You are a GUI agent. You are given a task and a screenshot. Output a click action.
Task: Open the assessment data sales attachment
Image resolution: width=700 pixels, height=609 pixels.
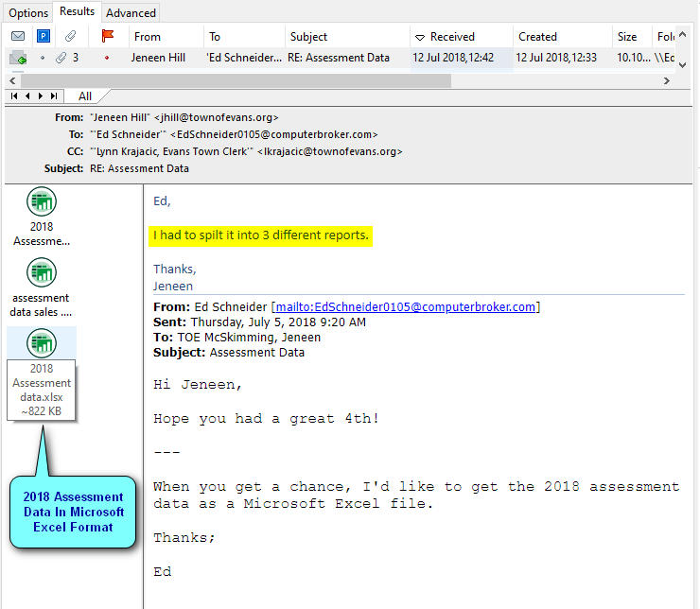(41, 287)
